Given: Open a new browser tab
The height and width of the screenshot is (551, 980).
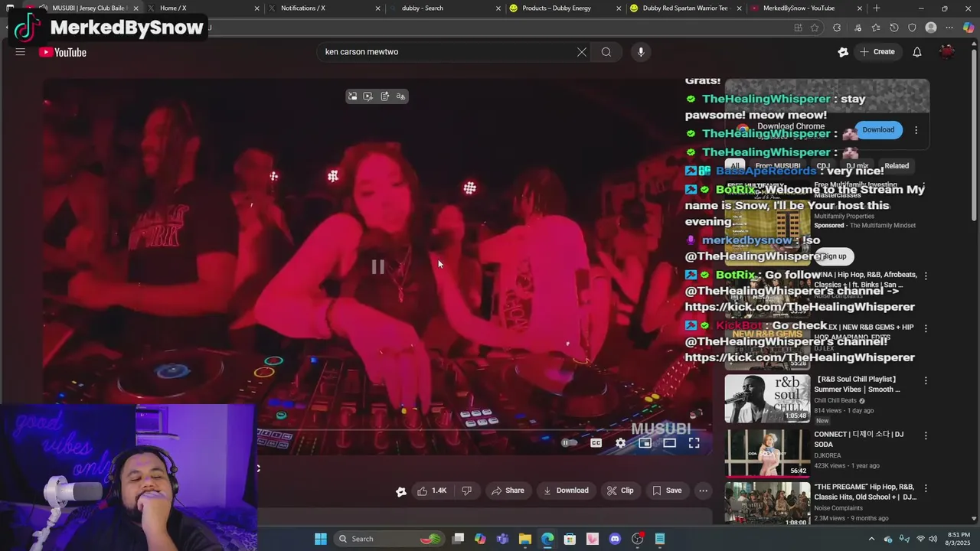Looking at the screenshot, I should click(x=877, y=8).
